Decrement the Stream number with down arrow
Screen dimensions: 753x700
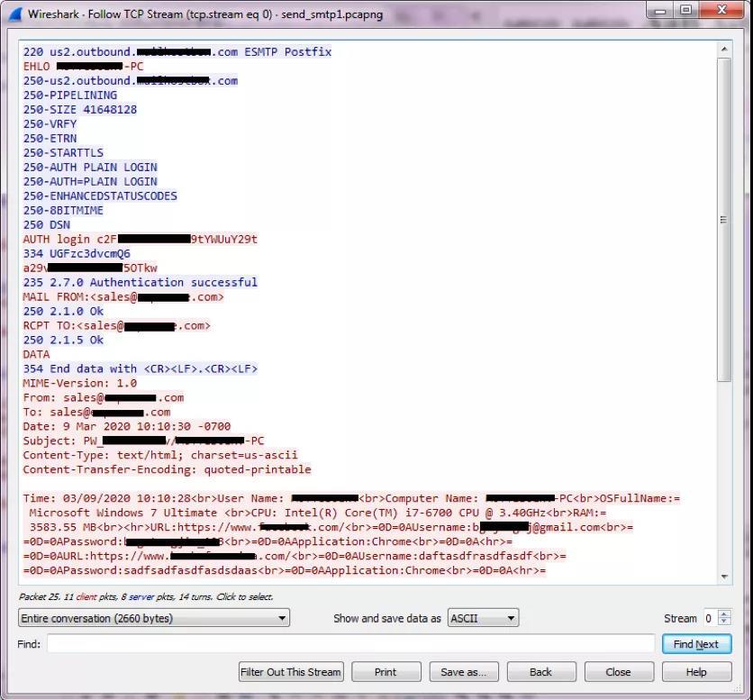[725, 623]
